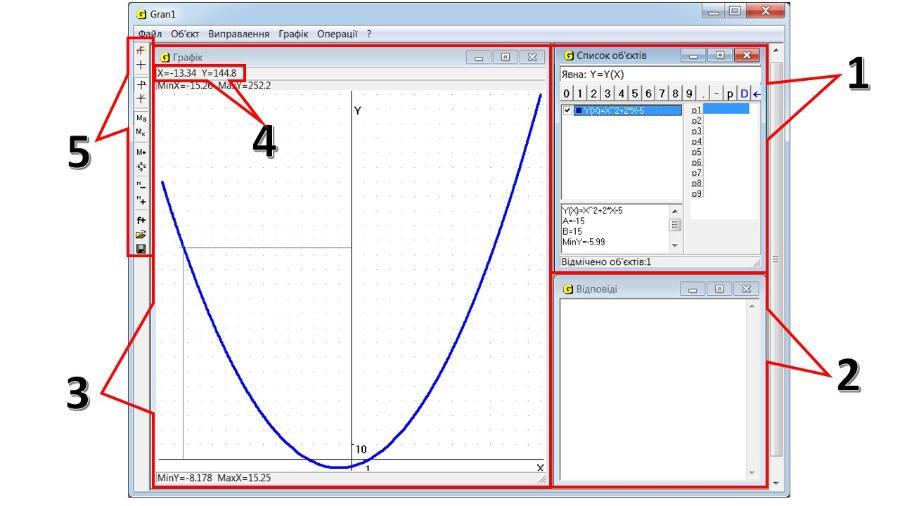Open the ? help menu
The width and height of the screenshot is (900, 506).
(369, 34)
